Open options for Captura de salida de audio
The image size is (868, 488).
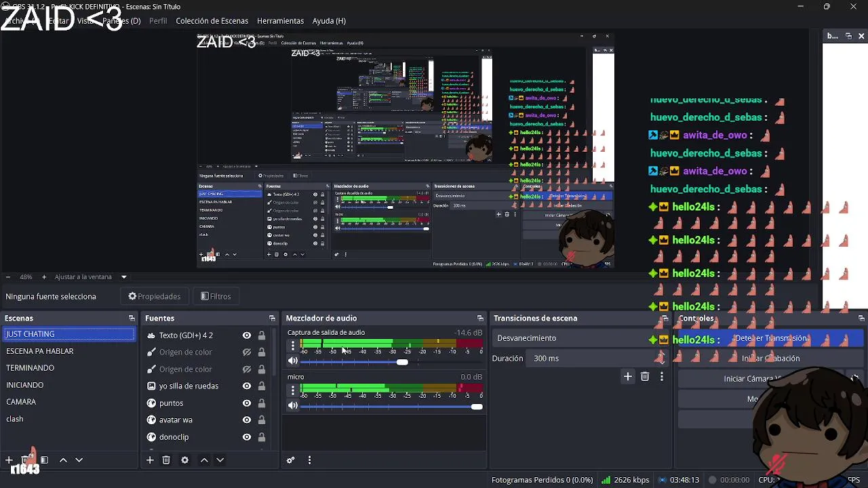point(293,346)
